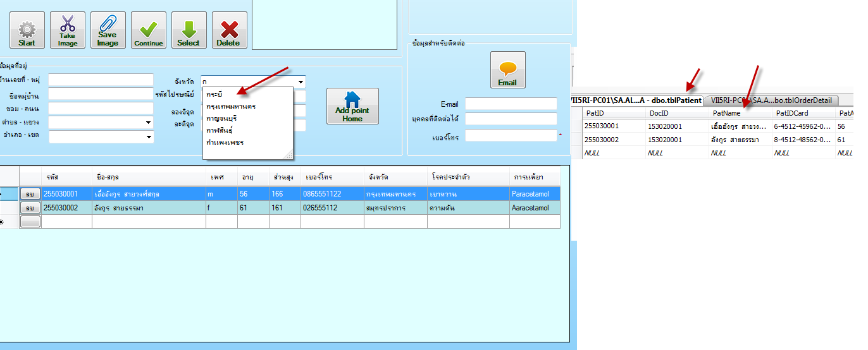The height and width of the screenshot is (350, 868).
Task: Click the บุคคลที่ติดต่อได้ input field
Action: point(511,119)
